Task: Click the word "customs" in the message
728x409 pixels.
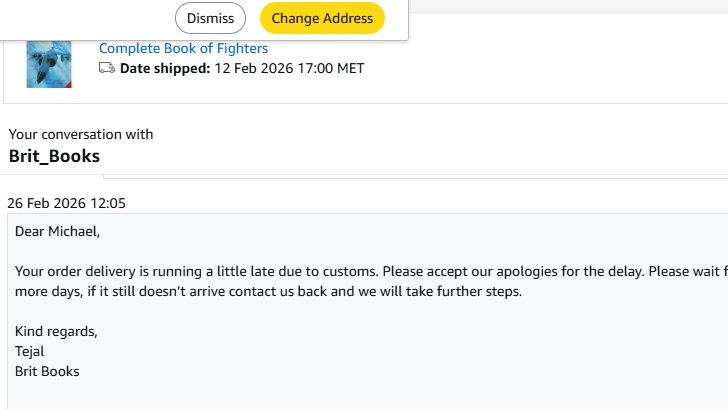Action: point(350,271)
